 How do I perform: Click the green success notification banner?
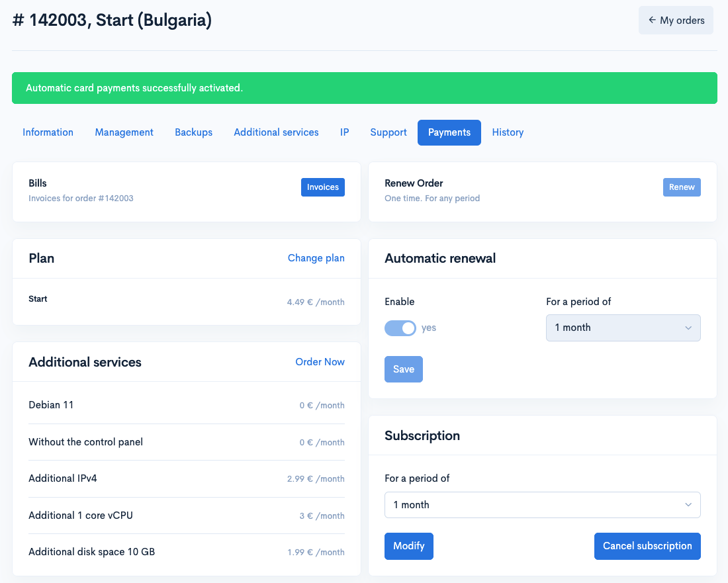tap(365, 88)
